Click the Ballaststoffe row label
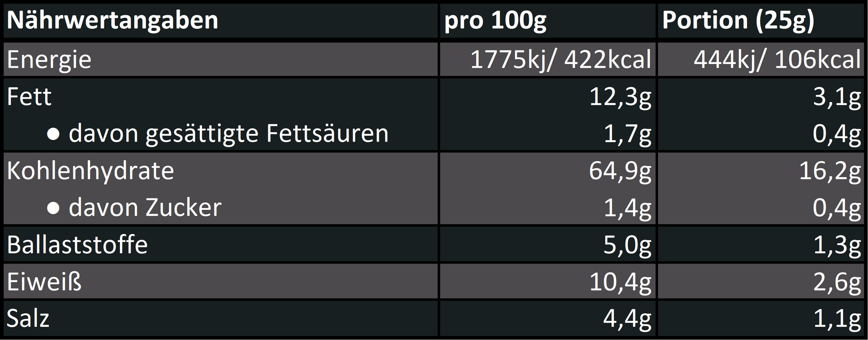The height and width of the screenshot is (340, 868). click(77, 245)
